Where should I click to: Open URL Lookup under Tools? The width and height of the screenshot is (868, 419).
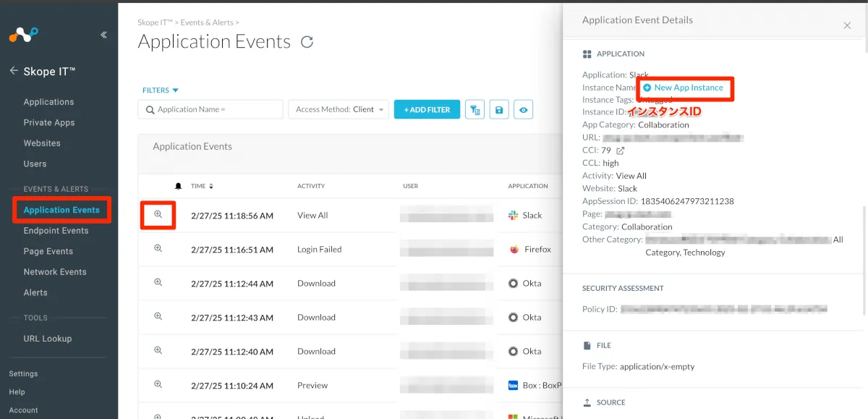48,339
